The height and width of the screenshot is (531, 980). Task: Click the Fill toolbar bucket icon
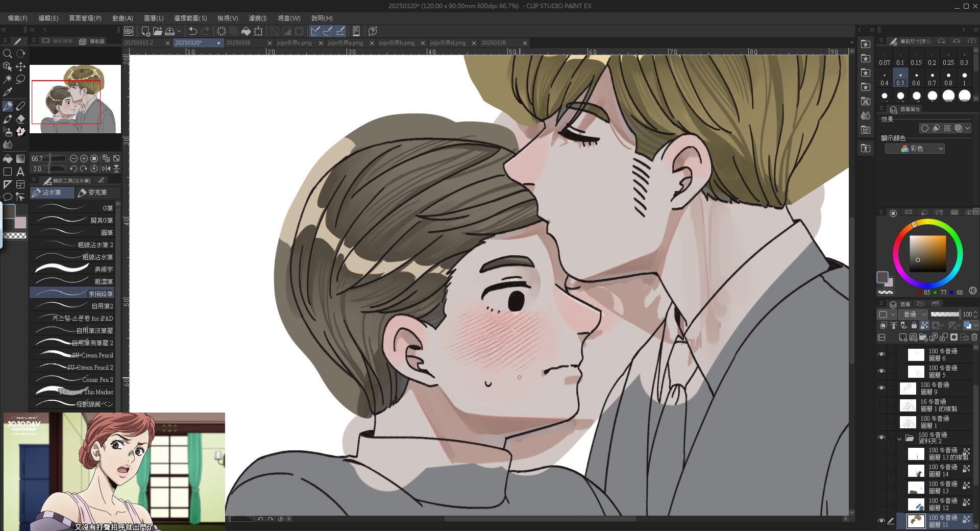pos(246,31)
